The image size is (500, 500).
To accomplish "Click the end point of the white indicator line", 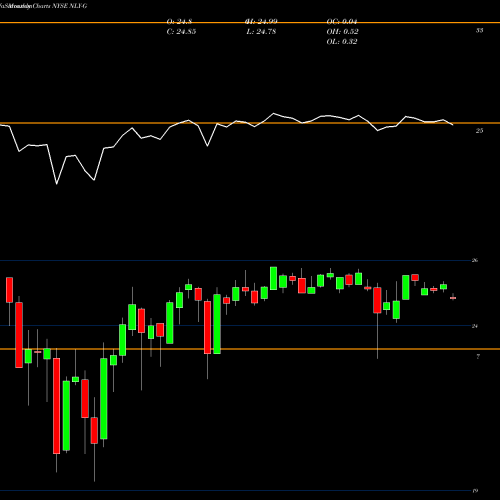I will (x=452, y=125).
